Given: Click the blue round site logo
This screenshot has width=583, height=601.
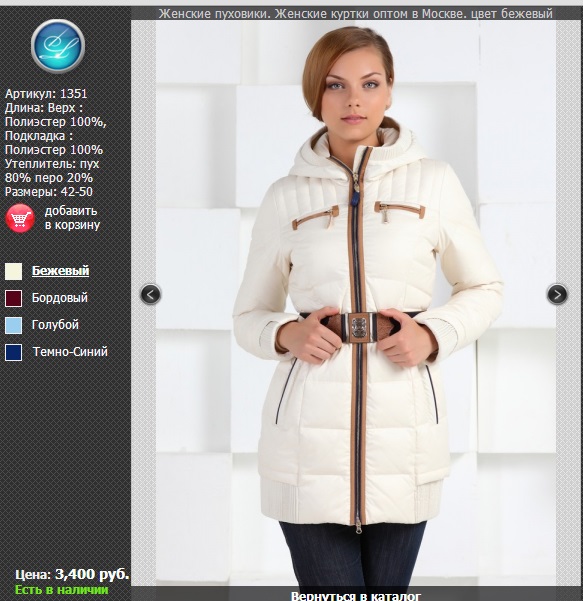Looking at the screenshot, I should pyautogui.click(x=58, y=46).
